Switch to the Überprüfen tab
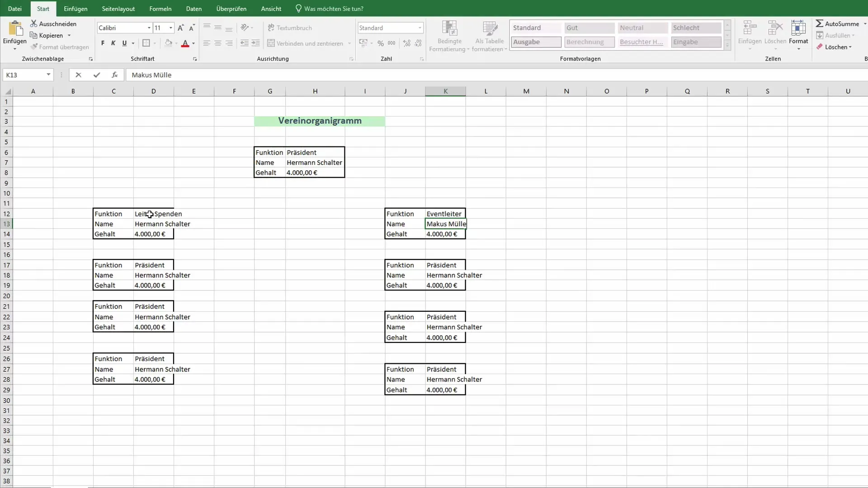Image resolution: width=868 pixels, height=488 pixels. pos(231,9)
